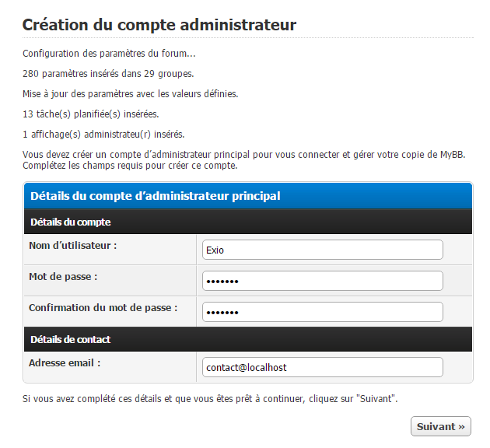Click the "Mot de passe :" label
Screen dimensions: 490x448
63,276
